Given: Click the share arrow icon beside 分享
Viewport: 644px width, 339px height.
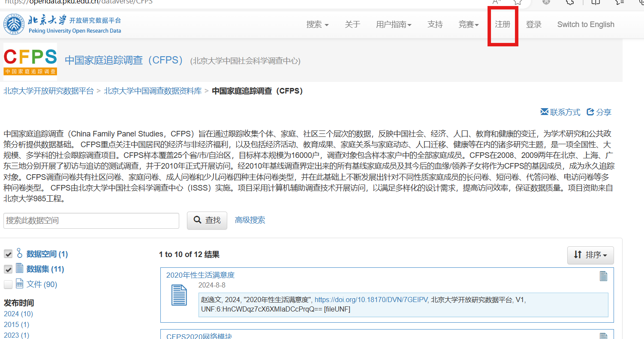Looking at the screenshot, I should tap(590, 112).
